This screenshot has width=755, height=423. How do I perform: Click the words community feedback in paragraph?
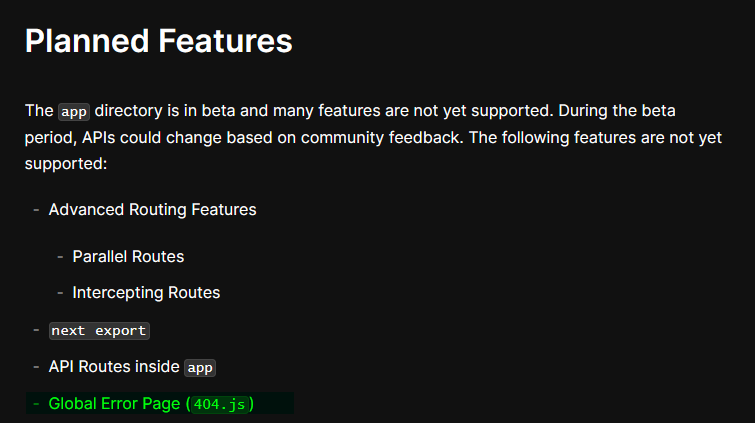coord(381,138)
